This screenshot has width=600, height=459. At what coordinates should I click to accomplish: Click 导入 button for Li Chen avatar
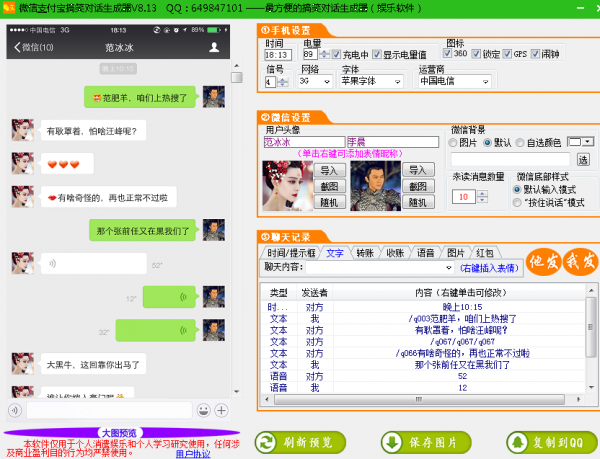tap(418, 170)
